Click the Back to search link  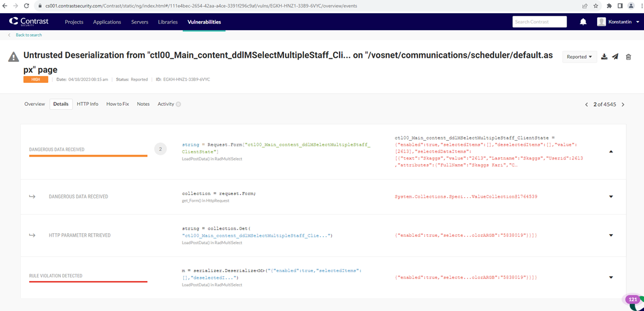pyautogui.click(x=29, y=35)
